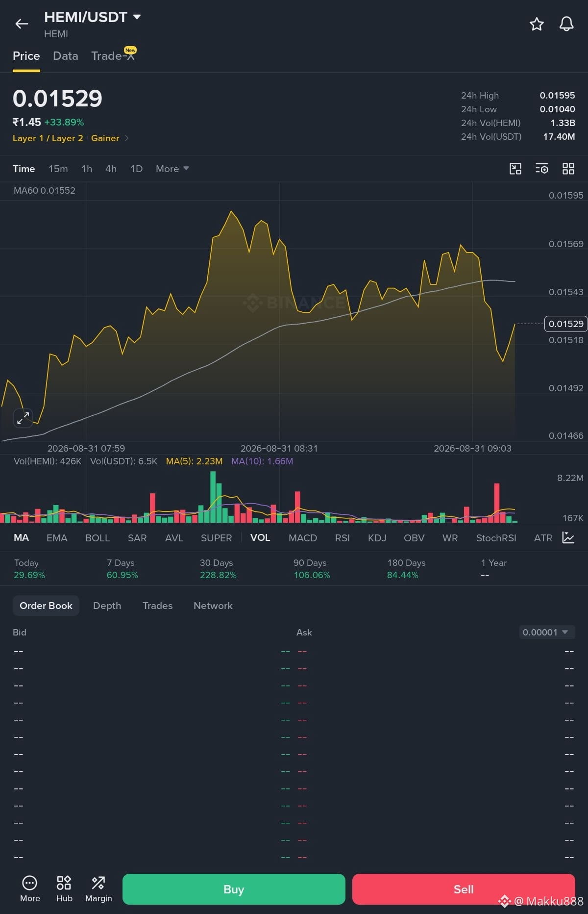Tap the 24h Low value 0.01040
588x914 pixels.
(558, 109)
